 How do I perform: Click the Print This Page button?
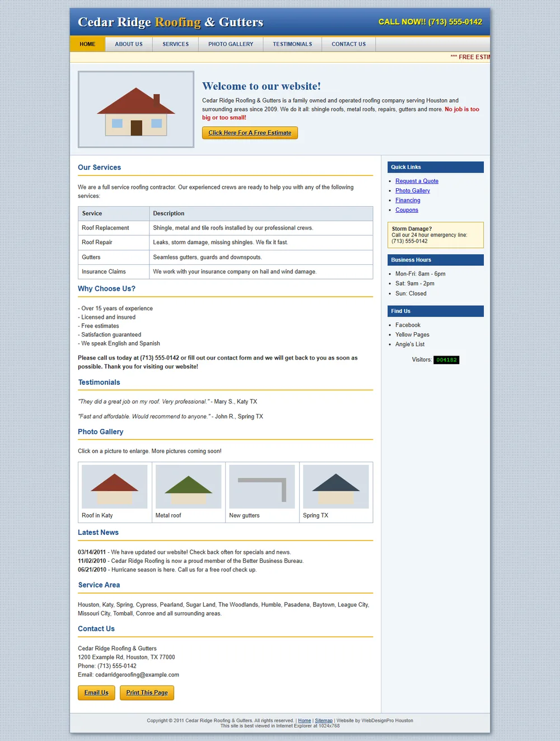coord(147,693)
